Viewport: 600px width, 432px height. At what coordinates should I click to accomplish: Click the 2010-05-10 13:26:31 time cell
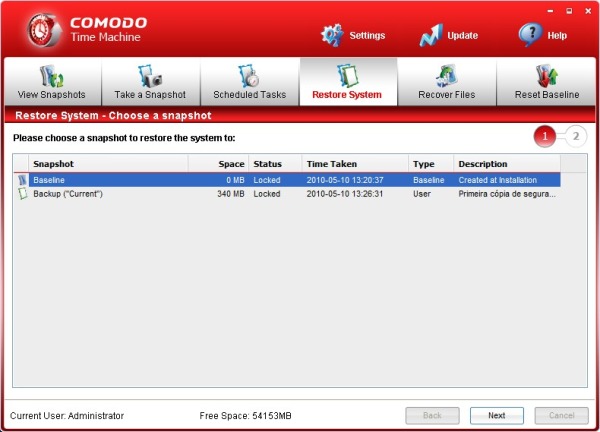[x=345, y=194]
